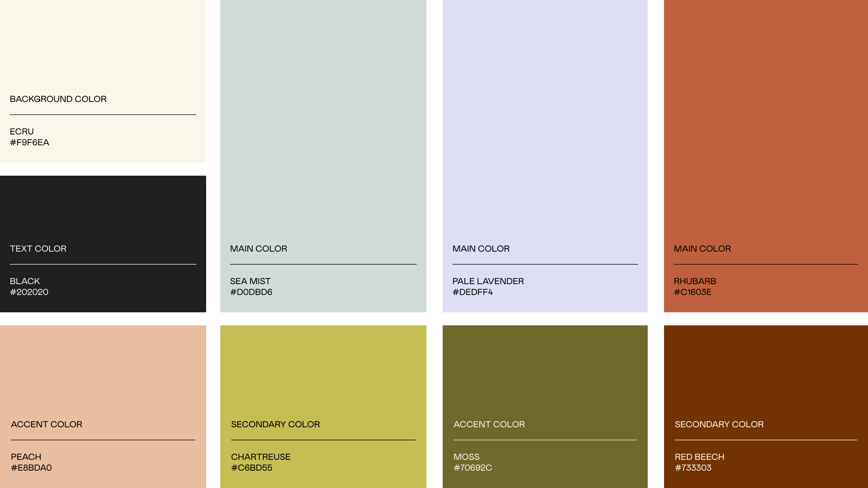This screenshot has width=868, height=488.
Task: Click the #D0DBD6 hex code
Action: pyautogui.click(x=251, y=292)
